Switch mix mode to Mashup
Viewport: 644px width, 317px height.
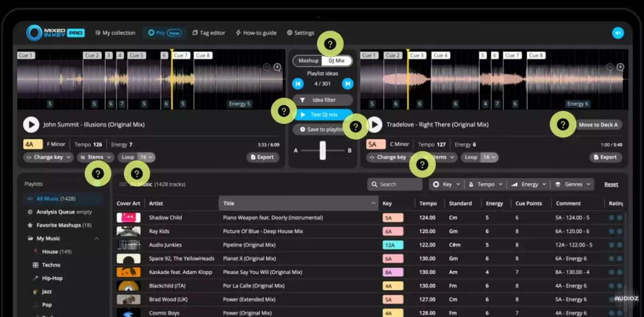click(308, 61)
